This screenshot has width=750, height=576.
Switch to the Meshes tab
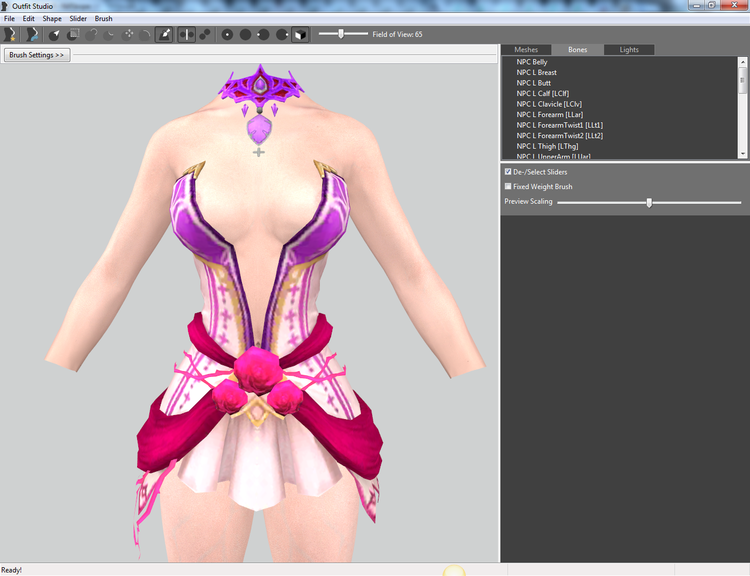pos(526,50)
